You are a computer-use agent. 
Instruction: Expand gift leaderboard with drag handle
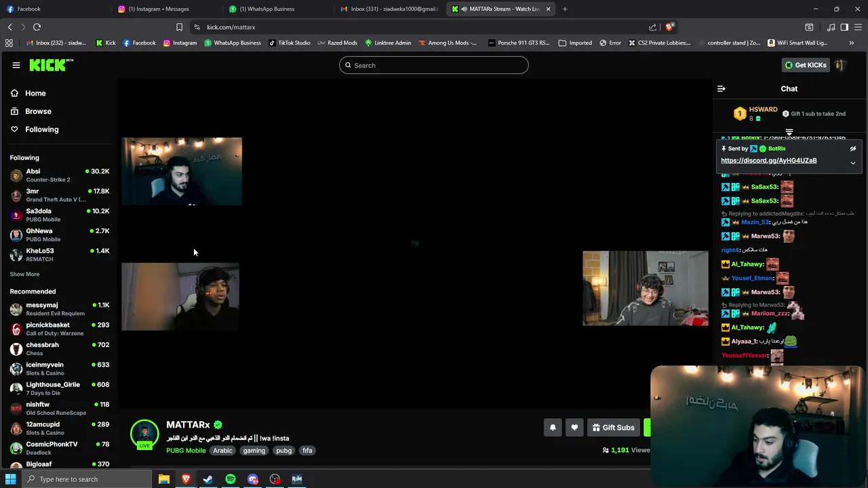(x=789, y=132)
